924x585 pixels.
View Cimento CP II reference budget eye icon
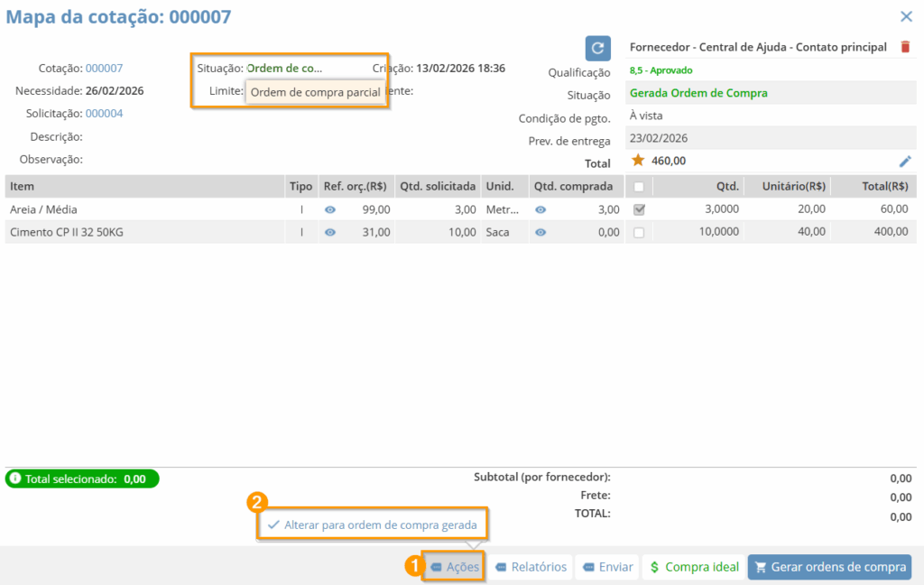[330, 232]
